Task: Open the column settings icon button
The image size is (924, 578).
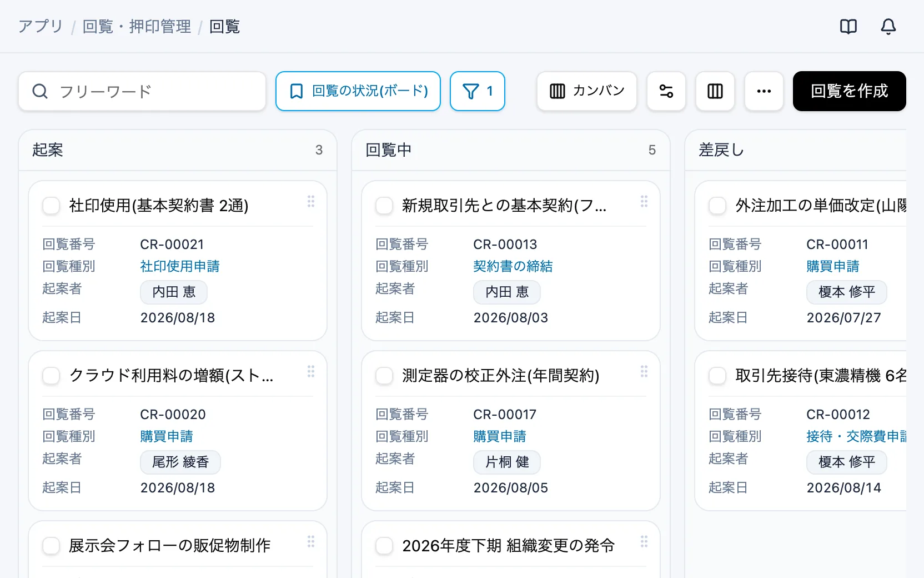Action: pos(715,91)
